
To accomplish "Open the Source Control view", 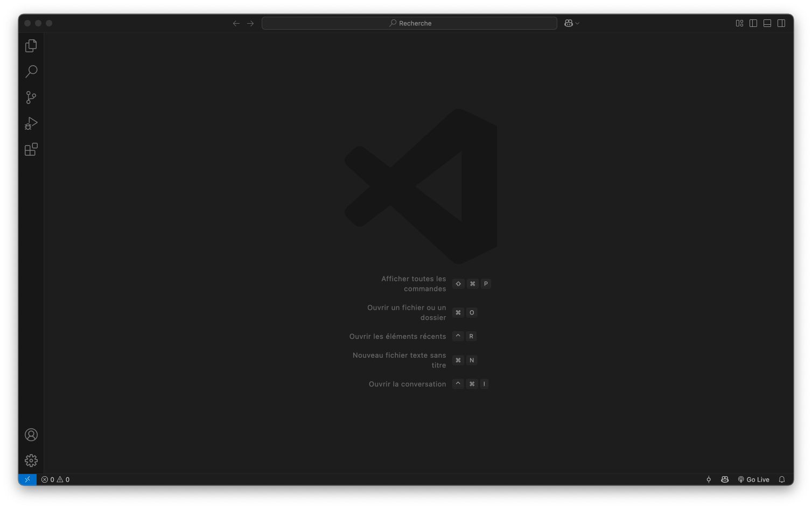I will pyautogui.click(x=31, y=98).
